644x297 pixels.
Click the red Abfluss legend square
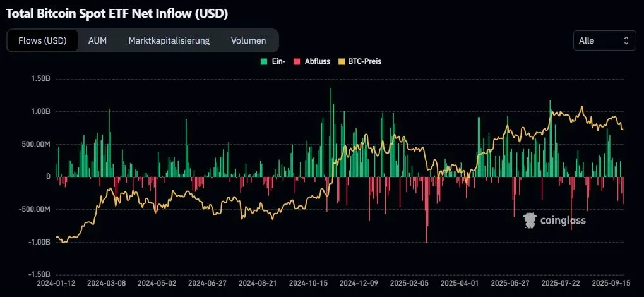pos(297,62)
